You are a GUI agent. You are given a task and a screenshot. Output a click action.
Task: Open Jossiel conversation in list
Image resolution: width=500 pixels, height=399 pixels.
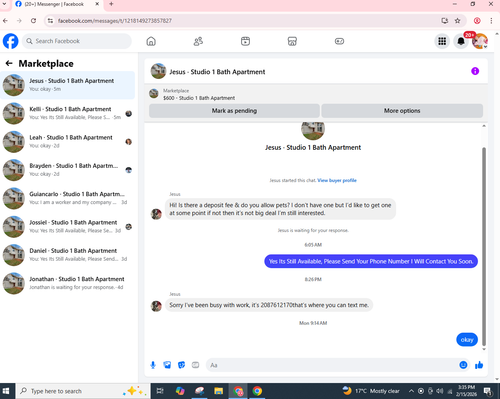68,227
